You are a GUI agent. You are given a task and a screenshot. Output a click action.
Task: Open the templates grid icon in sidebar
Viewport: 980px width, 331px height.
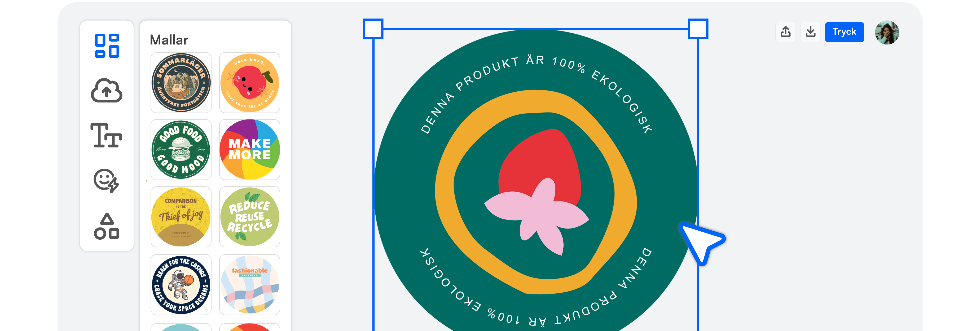point(107,46)
